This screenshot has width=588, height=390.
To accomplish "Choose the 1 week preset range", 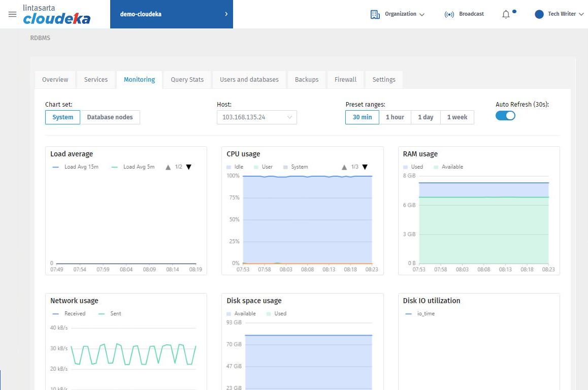I will [x=457, y=117].
